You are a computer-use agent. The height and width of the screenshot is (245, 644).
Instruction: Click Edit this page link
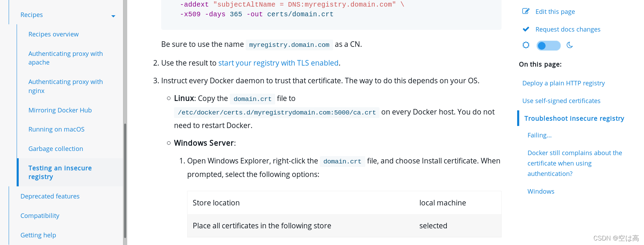[x=555, y=11]
